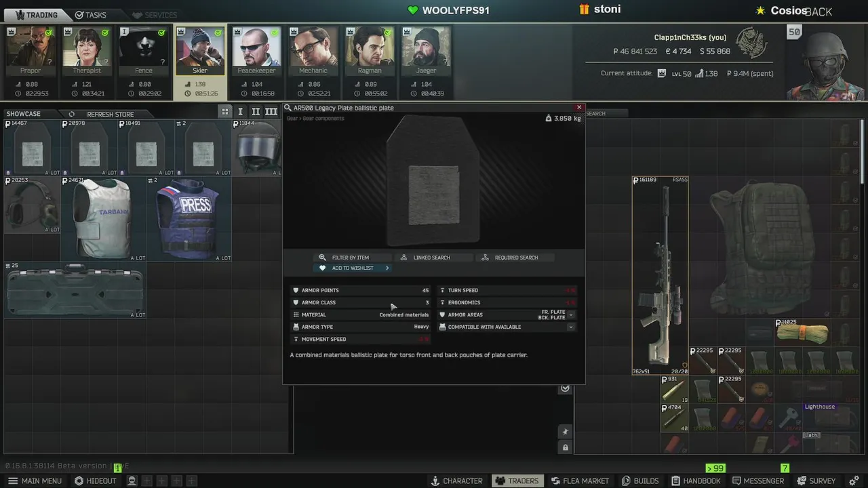Close the AR500 Legacy Plate window
The image size is (868, 488).
tap(579, 107)
